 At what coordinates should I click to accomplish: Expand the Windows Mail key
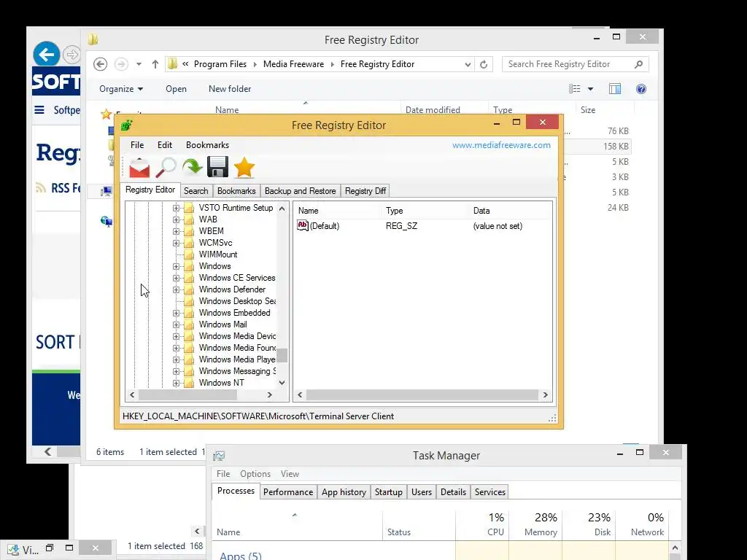[x=176, y=324]
